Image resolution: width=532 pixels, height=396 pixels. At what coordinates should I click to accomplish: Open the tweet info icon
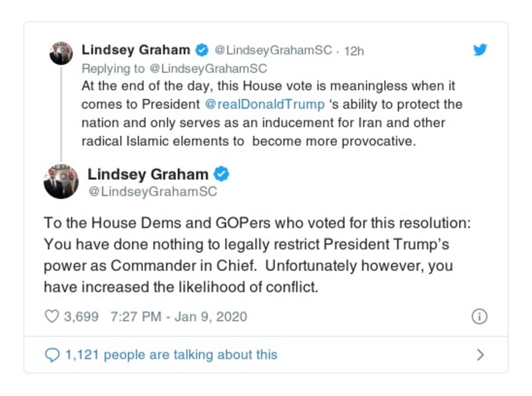tap(479, 317)
